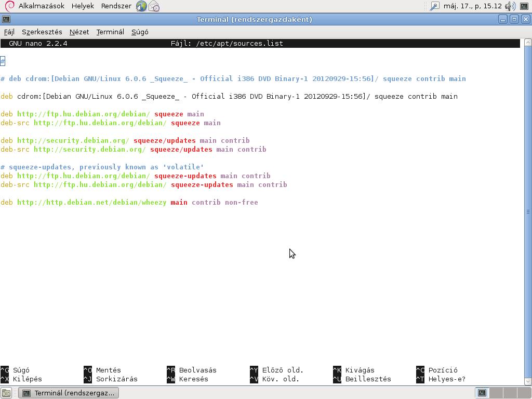Click the ^U Beillesztés shortcut hint

coord(362,379)
